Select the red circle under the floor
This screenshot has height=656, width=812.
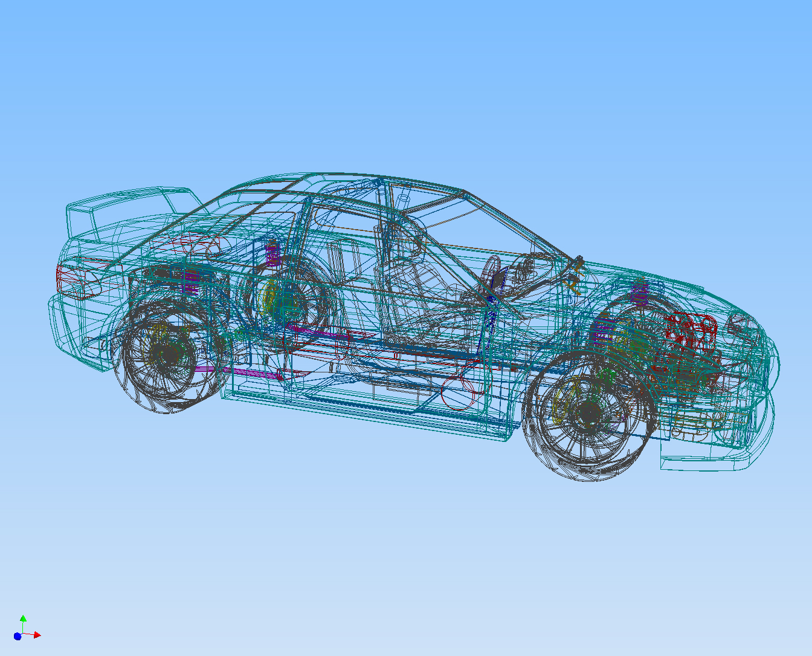tap(458, 392)
